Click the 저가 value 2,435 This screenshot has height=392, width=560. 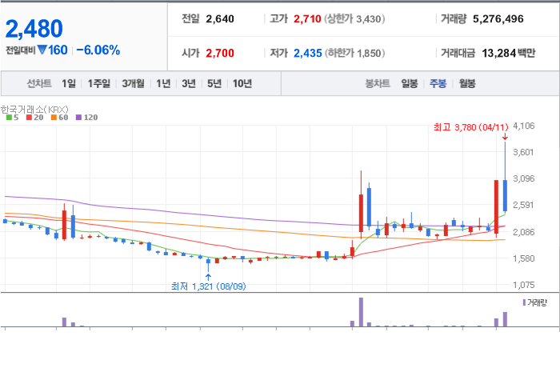(307, 53)
